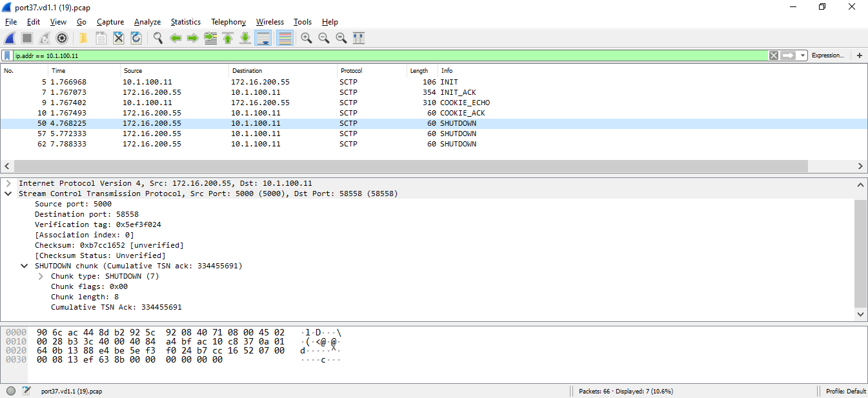The width and height of the screenshot is (868, 398).
Task: Zoom in on the packet list
Action: click(306, 38)
